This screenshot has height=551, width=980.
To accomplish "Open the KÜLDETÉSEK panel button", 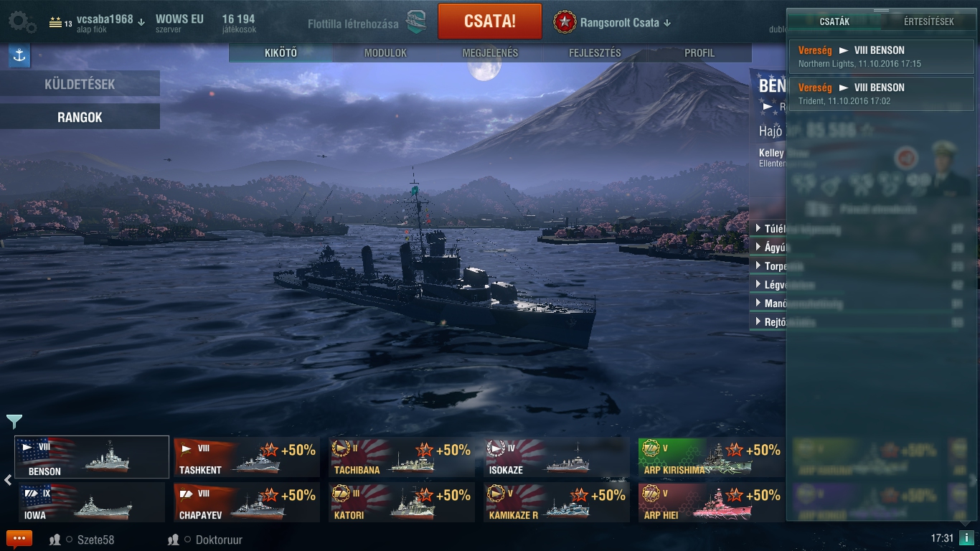I will (x=80, y=84).
